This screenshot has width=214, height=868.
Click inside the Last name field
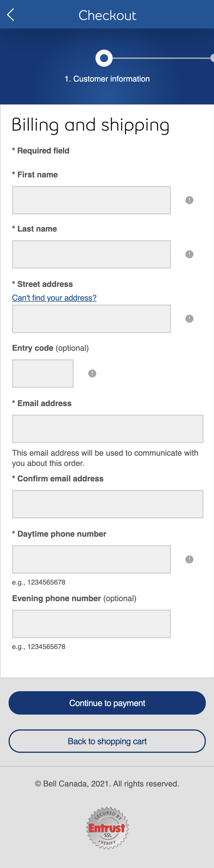click(x=91, y=254)
